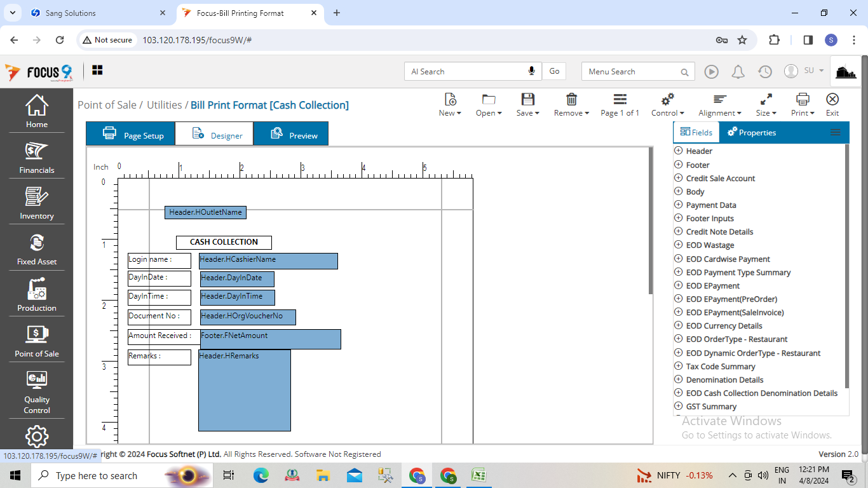Click the notifications bell icon

[x=738, y=72]
